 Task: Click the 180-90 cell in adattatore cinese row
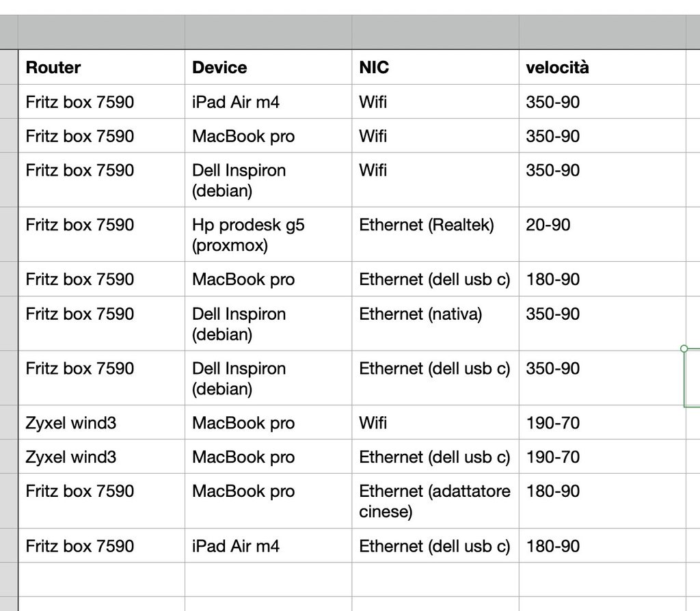point(602,500)
